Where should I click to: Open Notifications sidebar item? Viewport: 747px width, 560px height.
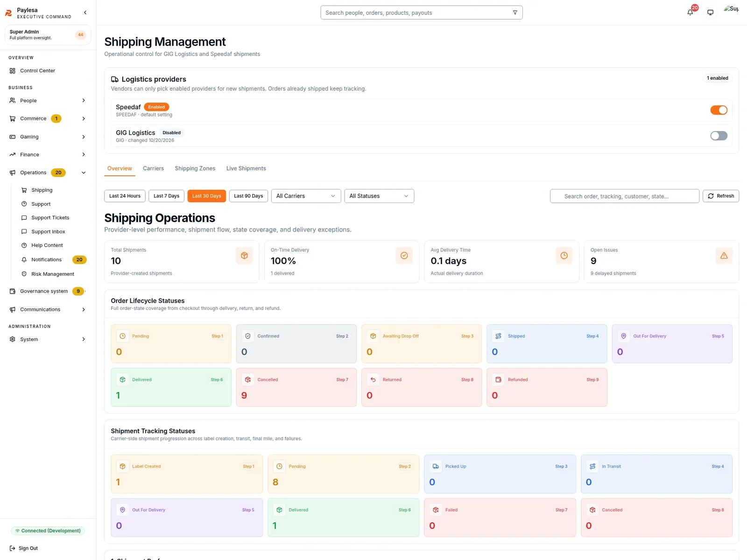pyautogui.click(x=54, y=259)
